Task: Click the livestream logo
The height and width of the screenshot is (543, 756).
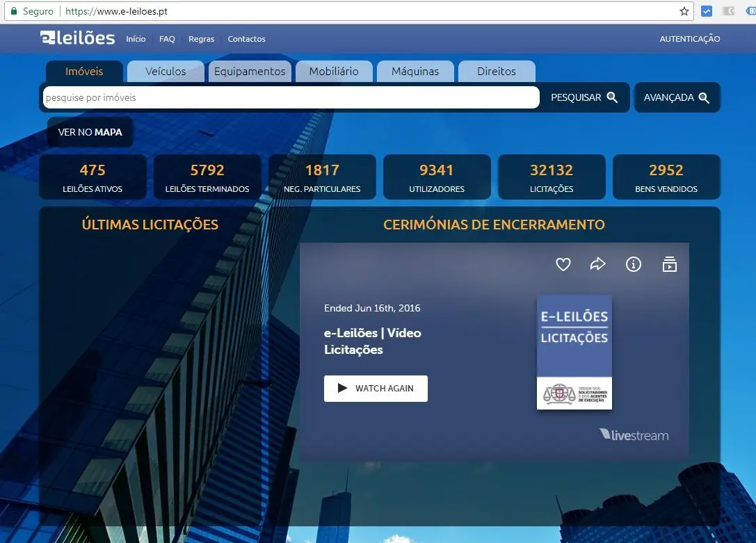Action: [634, 435]
